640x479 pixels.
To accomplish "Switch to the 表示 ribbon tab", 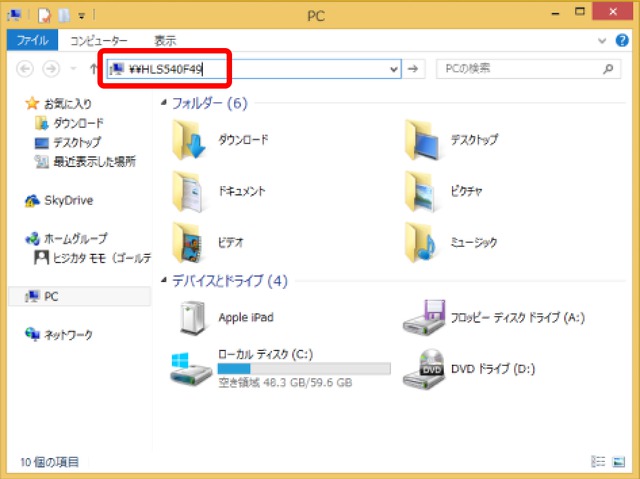I will pyautogui.click(x=165, y=41).
